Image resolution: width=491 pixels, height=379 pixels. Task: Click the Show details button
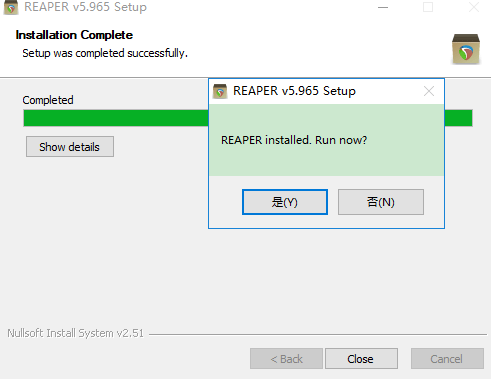click(x=70, y=147)
